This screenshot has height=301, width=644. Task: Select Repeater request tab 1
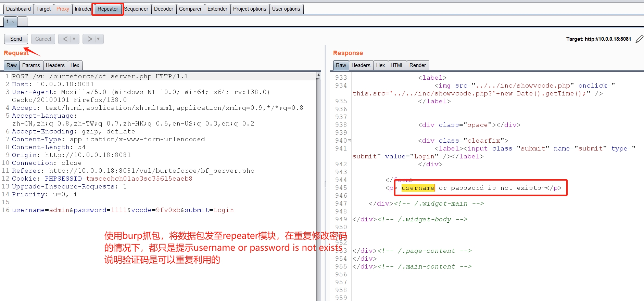coord(8,22)
